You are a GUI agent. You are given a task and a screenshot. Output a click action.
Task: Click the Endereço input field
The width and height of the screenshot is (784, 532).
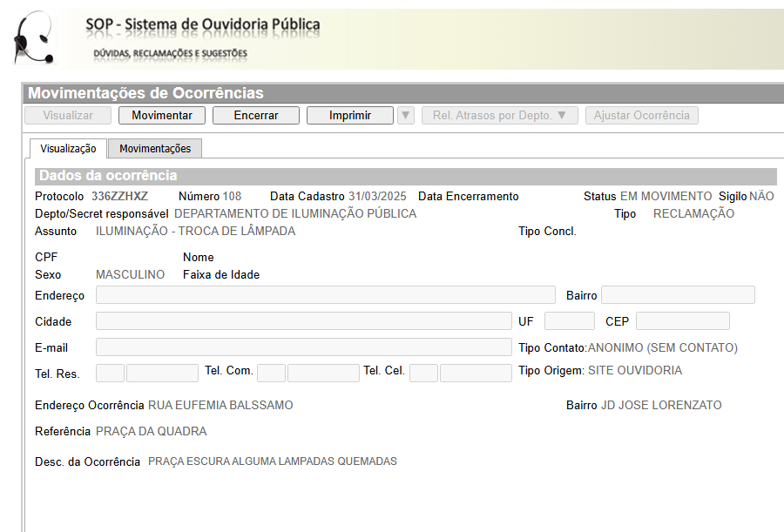click(325, 295)
